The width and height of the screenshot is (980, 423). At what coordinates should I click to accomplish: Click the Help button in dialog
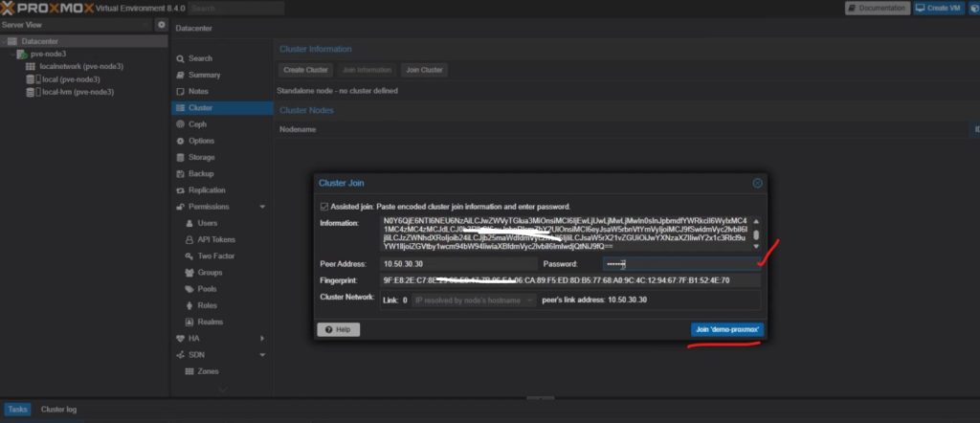point(338,329)
